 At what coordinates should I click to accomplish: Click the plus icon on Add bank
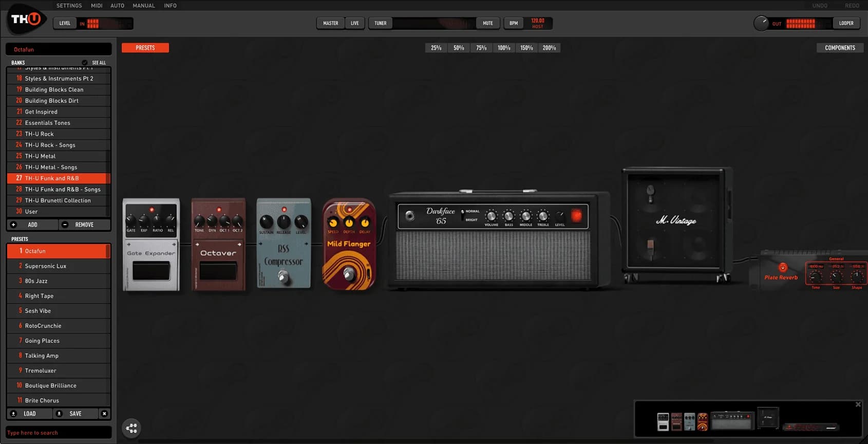pyautogui.click(x=14, y=225)
